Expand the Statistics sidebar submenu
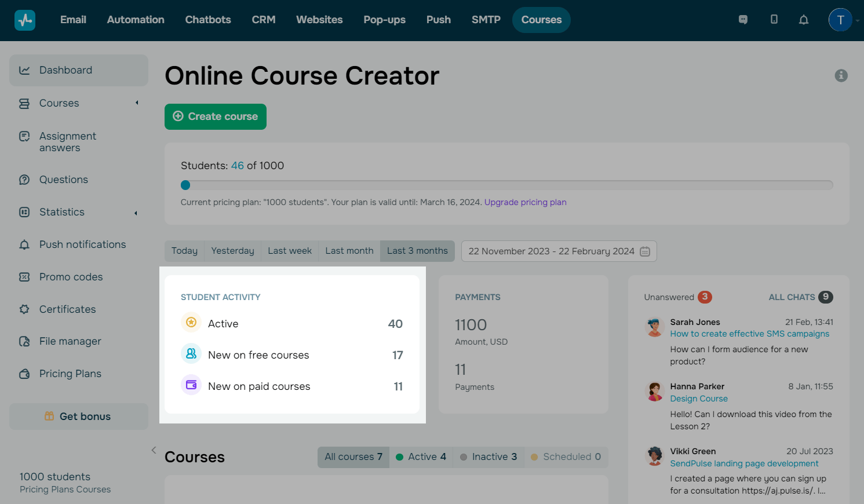The image size is (864, 504). click(136, 213)
